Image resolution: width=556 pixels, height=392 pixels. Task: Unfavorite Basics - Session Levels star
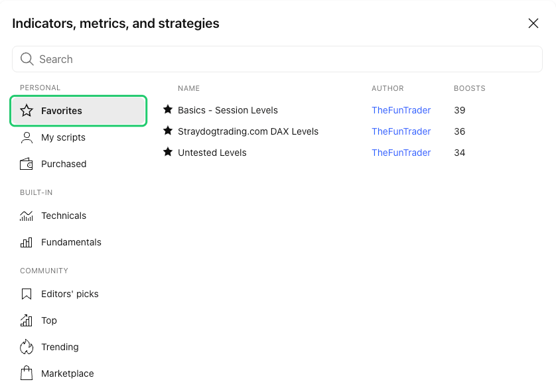tap(168, 109)
